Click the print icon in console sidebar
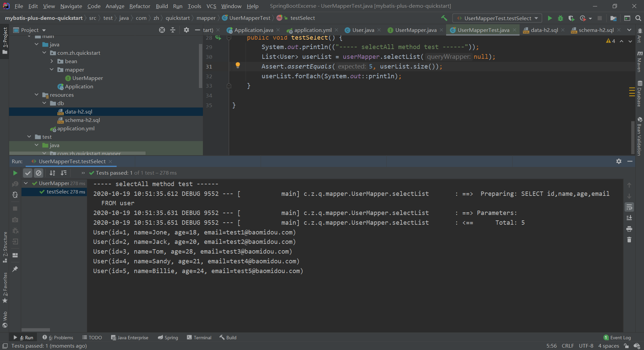Viewport: 644px width, 350px height. point(629,229)
